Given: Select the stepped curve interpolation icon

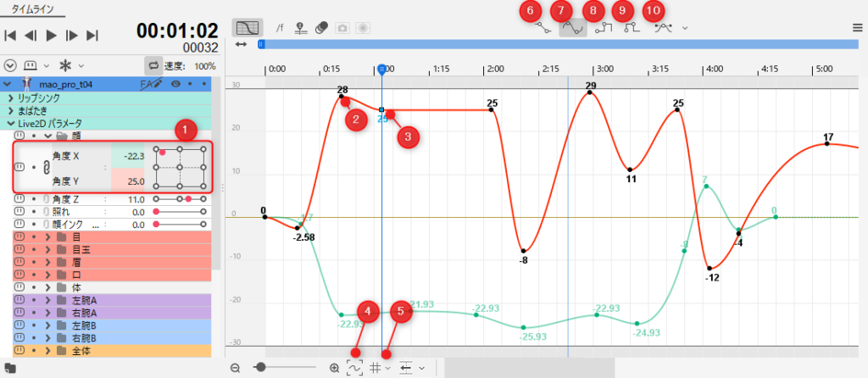Looking at the screenshot, I should (604, 27).
